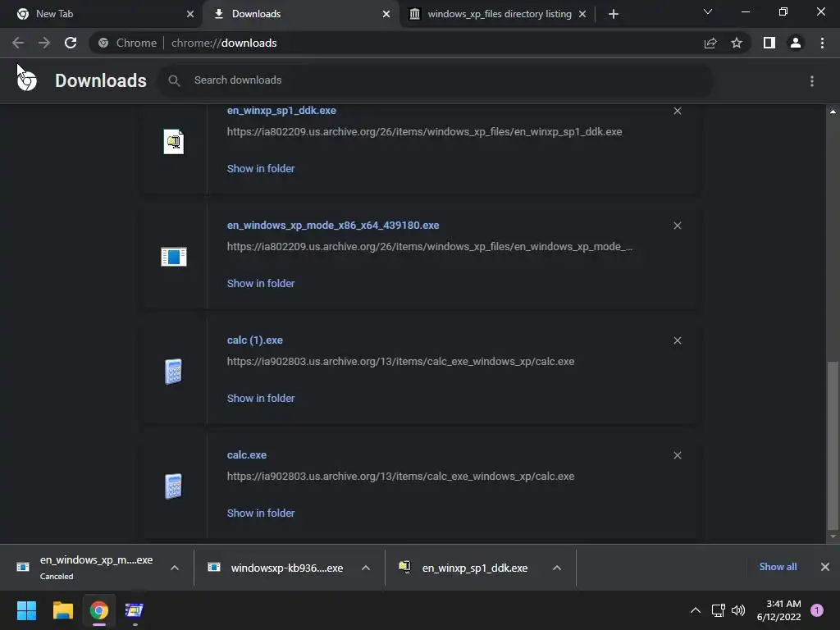This screenshot has width=840, height=630.
Task: Click the browser forward arrow
Action: pyautogui.click(x=44, y=43)
